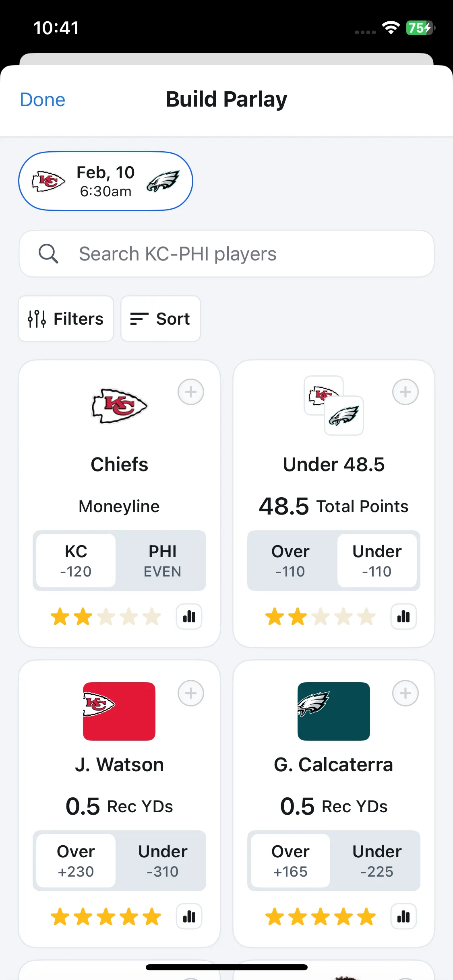Tap plus icon on G. Calcaterra card
The height and width of the screenshot is (980, 453).
point(405,693)
